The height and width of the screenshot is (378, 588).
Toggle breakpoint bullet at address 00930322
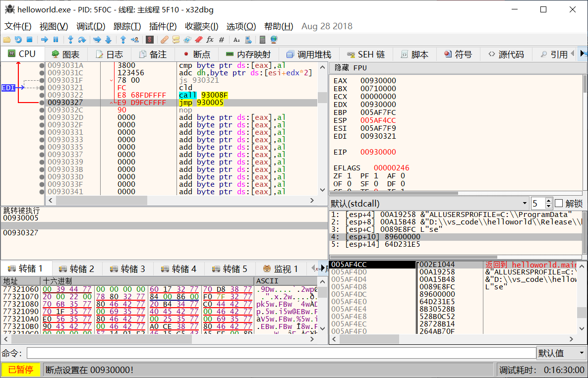(x=42, y=95)
